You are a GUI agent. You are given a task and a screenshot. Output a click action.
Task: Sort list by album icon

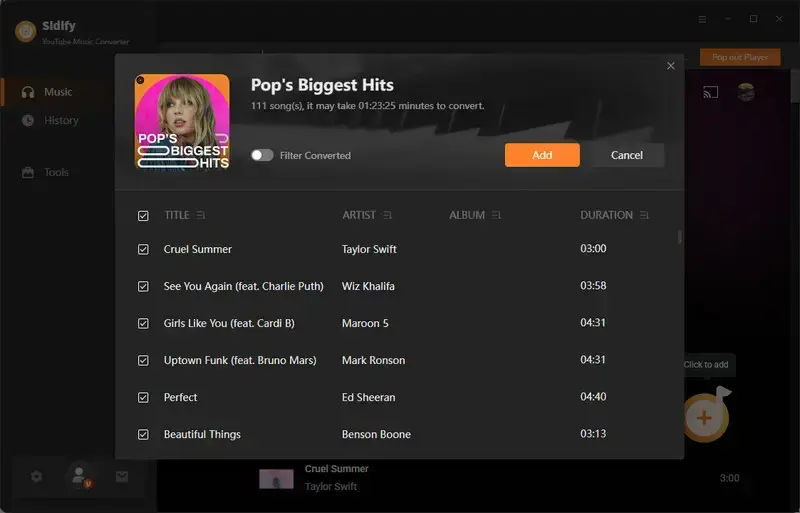tap(496, 215)
